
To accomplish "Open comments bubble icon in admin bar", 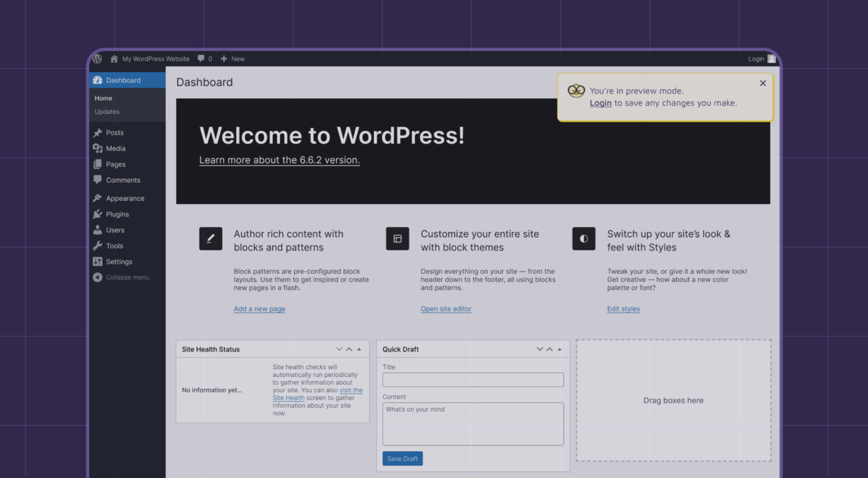I will pos(201,58).
